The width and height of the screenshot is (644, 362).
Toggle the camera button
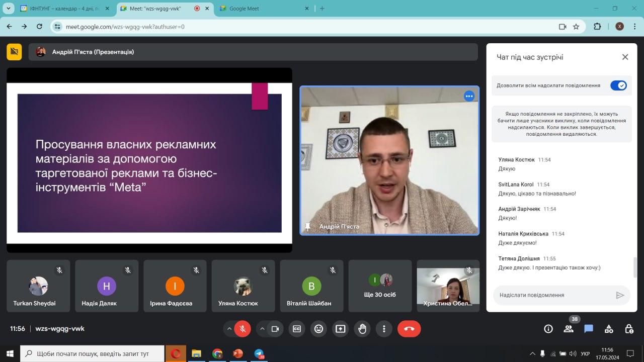click(x=275, y=329)
